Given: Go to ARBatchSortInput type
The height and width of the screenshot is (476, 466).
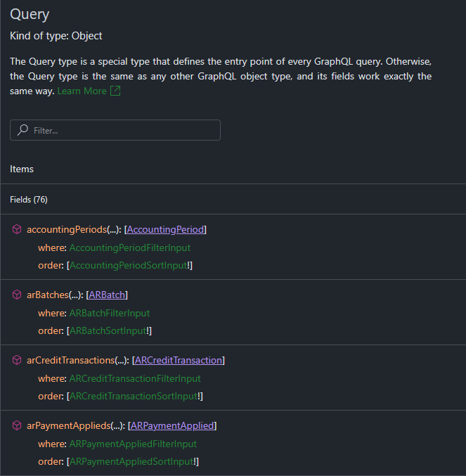Looking at the screenshot, I should [x=108, y=330].
